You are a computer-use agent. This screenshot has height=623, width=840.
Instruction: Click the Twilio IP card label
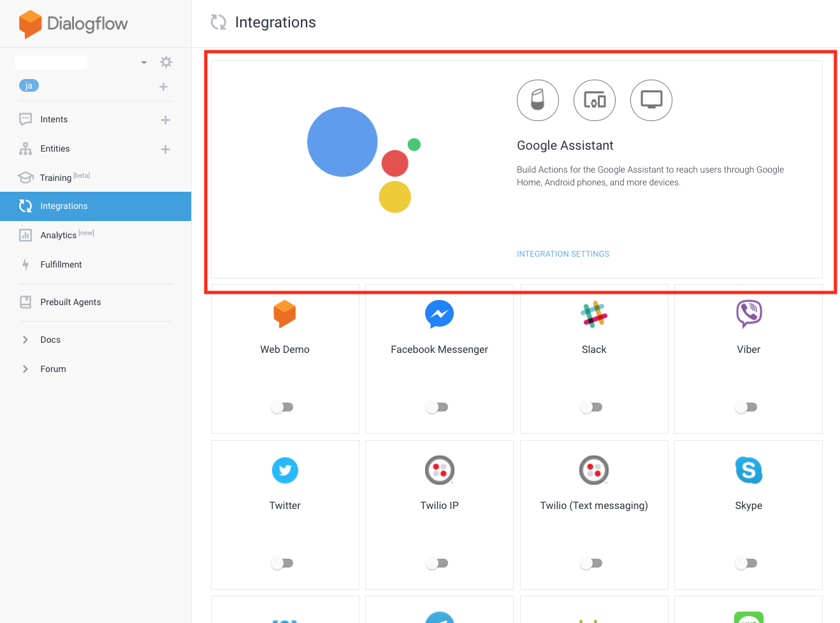pyautogui.click(x=439, y=505)
